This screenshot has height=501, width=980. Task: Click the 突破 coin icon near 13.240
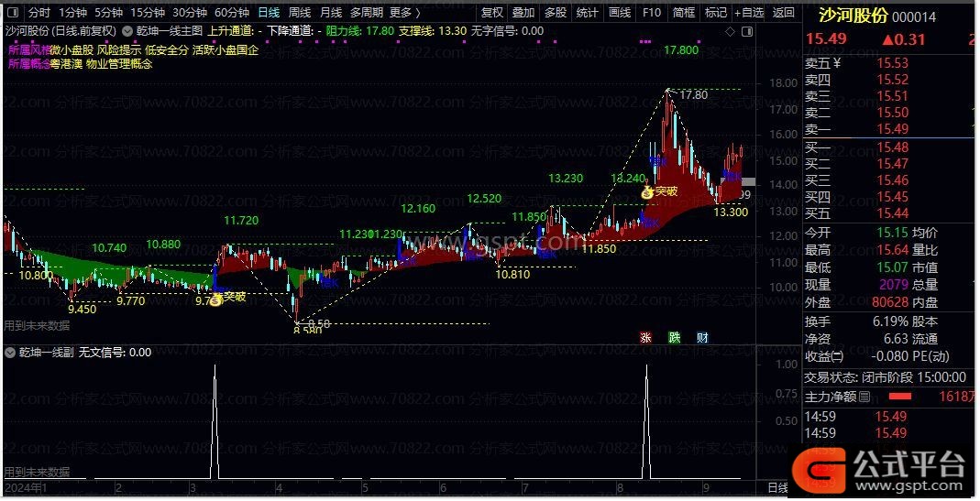click(x=647, y=192)
